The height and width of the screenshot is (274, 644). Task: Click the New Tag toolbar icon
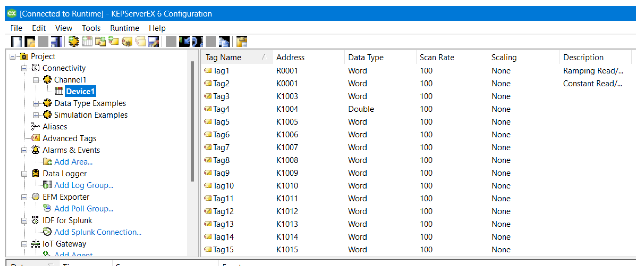pyautogui.click(x=113, y=42)
